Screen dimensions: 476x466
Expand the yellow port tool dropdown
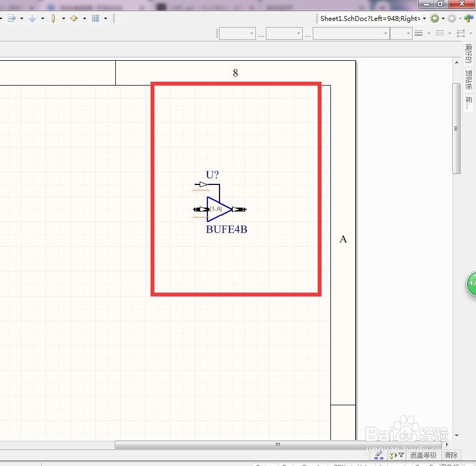tap(84, 19)
